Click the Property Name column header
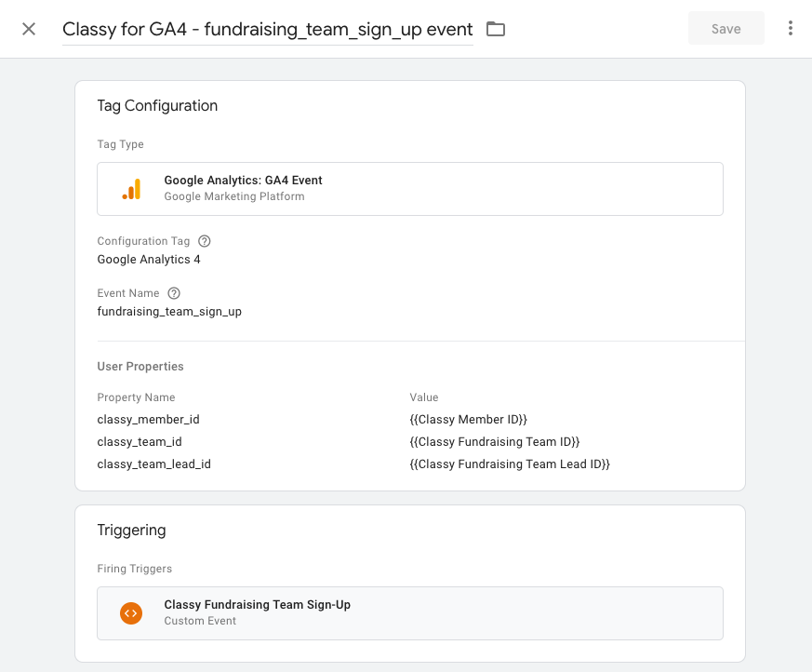This screenshot has height=672, width=812. 136,397
